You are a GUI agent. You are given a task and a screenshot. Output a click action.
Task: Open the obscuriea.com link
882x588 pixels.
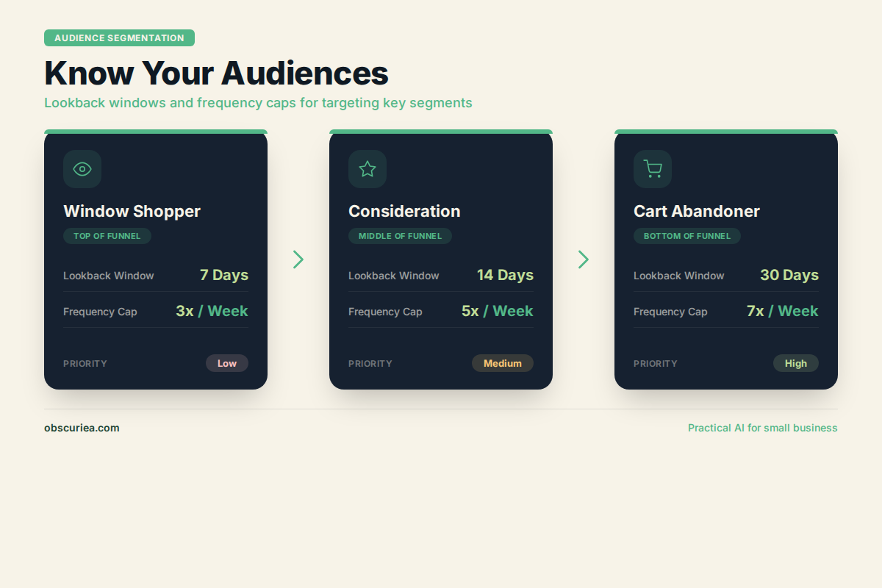coord(82,428)
